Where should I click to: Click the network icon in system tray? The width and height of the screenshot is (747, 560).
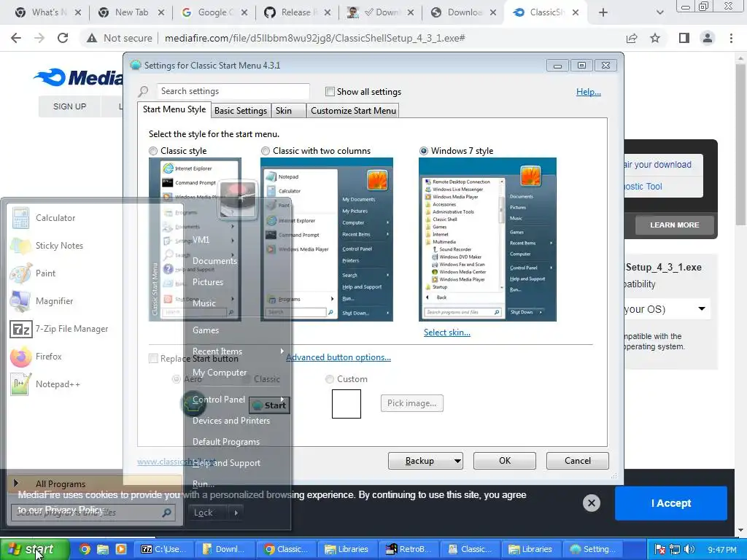pos(675,549)
